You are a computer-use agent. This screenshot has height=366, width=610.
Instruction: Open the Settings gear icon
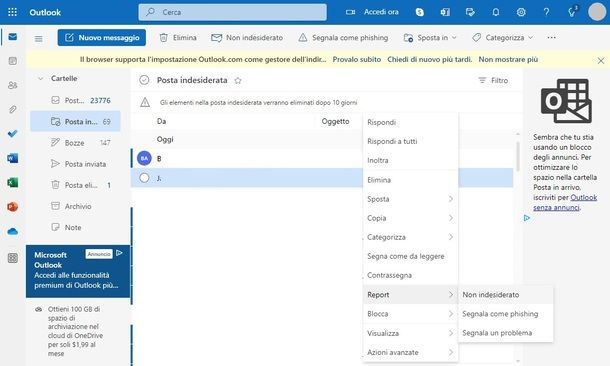521,12
